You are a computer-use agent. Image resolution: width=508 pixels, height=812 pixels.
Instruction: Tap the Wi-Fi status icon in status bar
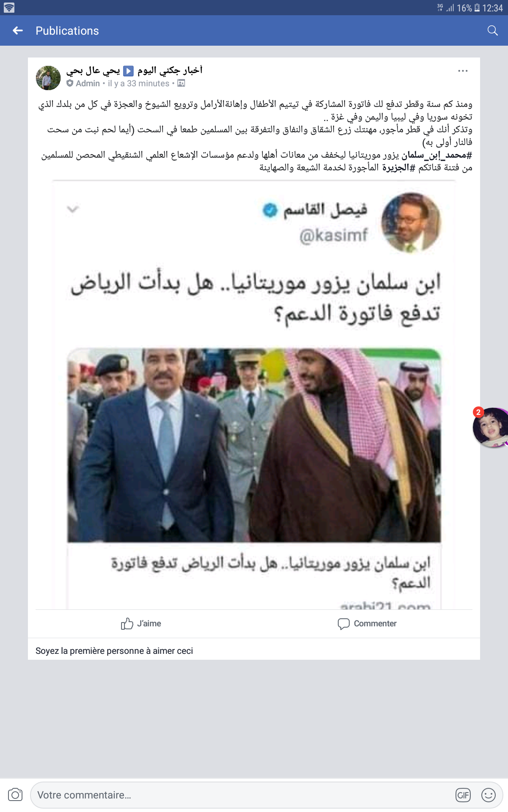tap(9, 8)
